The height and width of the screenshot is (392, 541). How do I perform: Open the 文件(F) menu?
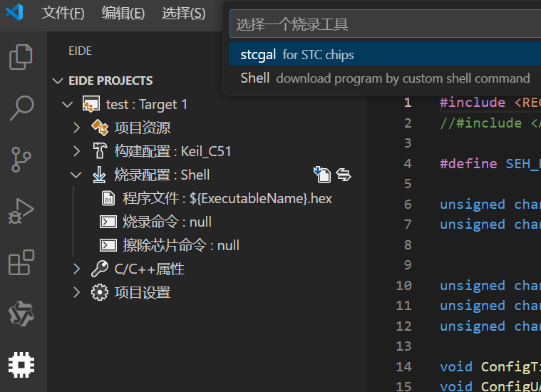point(63,14)
